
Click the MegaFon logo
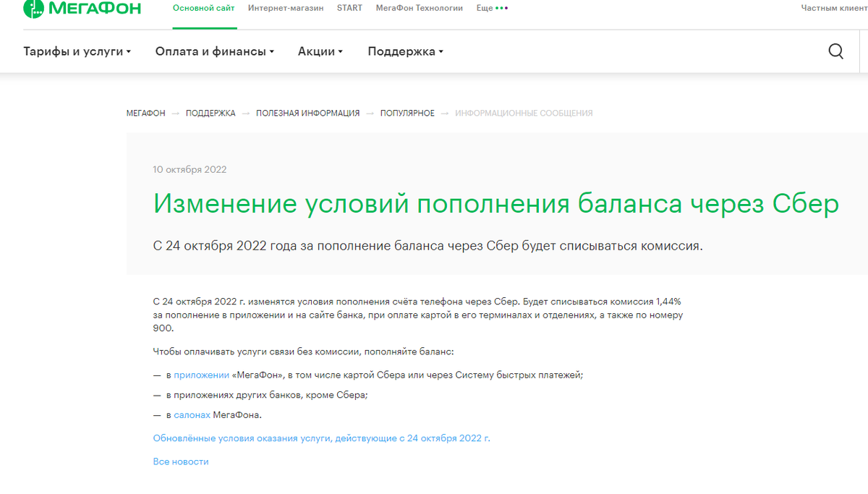[x=82, y=9]
